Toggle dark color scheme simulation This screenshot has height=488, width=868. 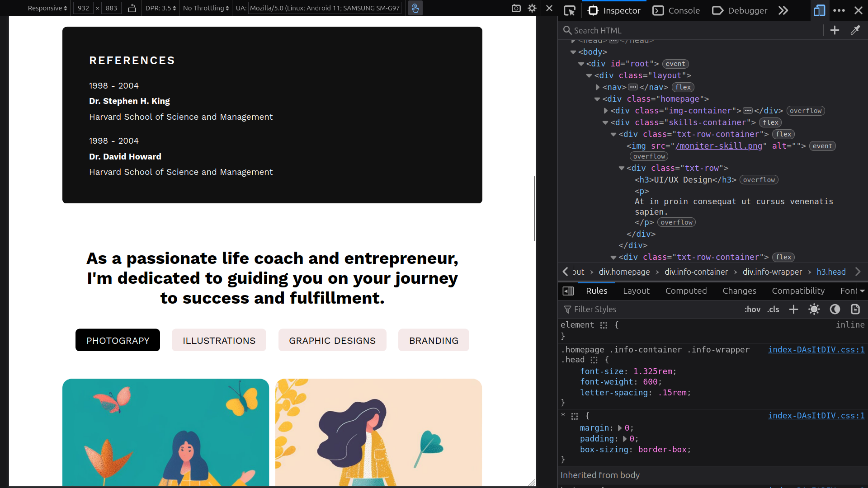point(835,310)
